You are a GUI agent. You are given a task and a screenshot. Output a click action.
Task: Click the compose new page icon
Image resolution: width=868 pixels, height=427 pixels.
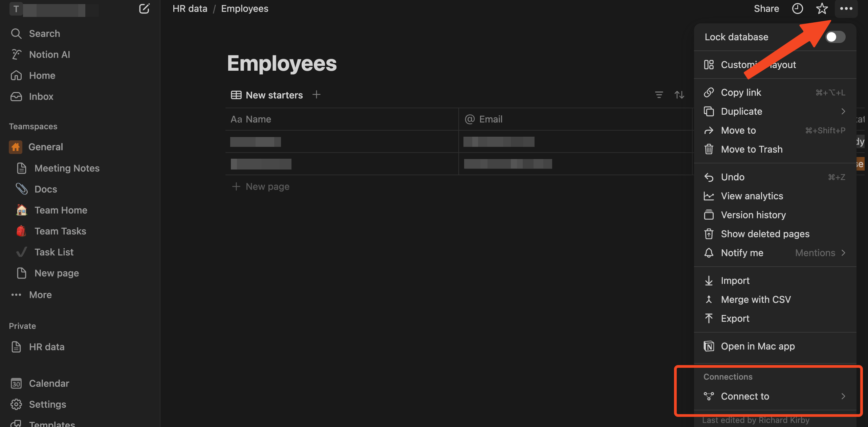click(x=144, y=9)
